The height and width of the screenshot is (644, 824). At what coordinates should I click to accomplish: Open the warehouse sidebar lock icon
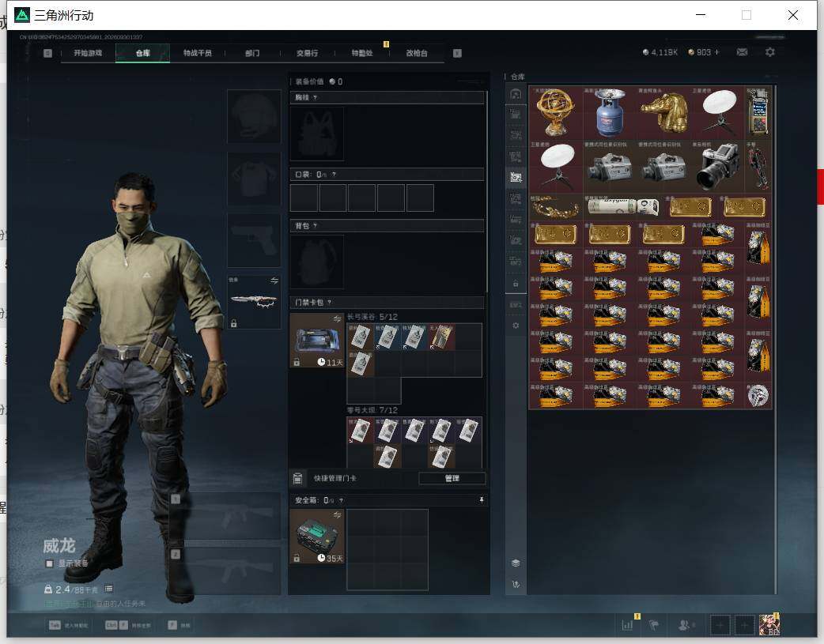[516, 284]
